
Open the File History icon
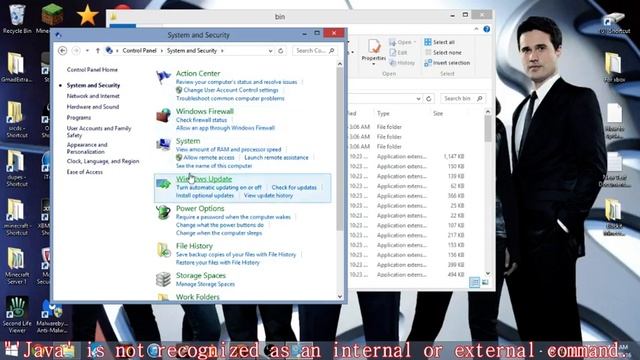point(163,250)
